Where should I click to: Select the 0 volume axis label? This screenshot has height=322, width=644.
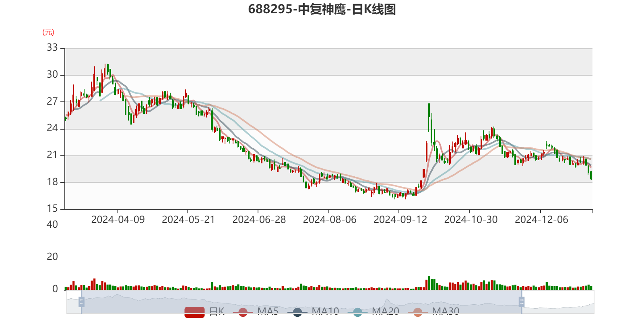[x=55, y=289]
